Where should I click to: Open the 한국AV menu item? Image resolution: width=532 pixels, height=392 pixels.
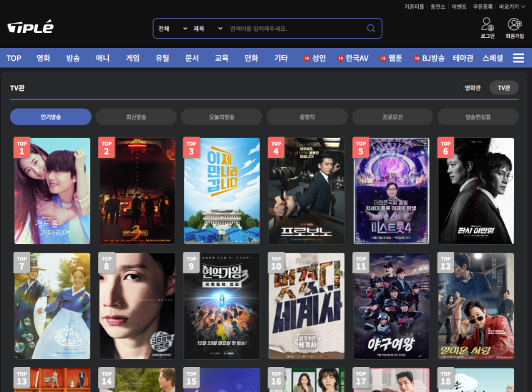tap(353, 58)
